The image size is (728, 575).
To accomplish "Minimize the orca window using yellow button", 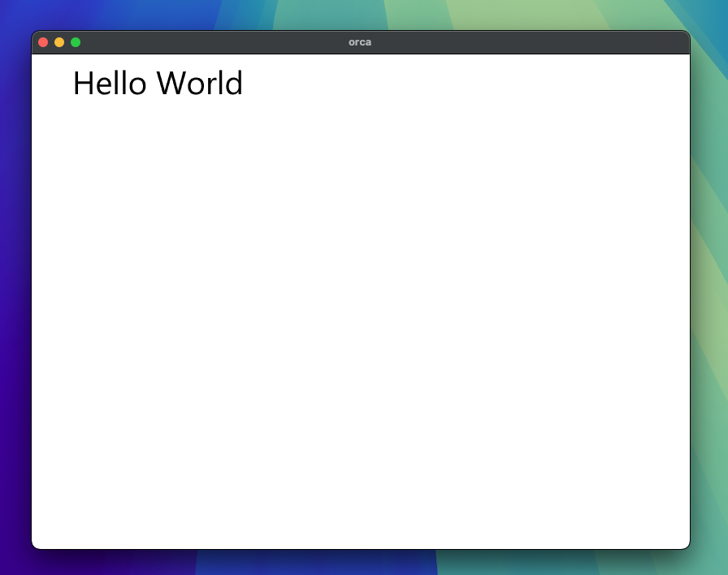I will click(x=59, y=42).
